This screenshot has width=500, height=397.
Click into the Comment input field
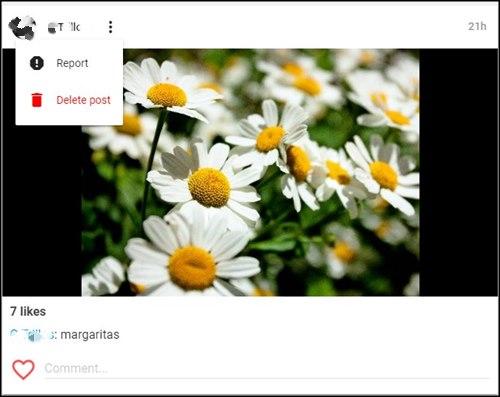click(267, 369)
